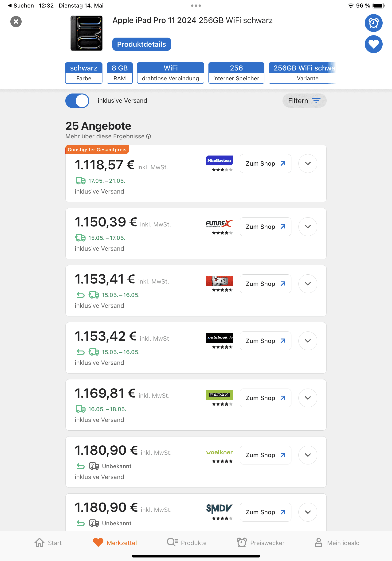Close the product page with X

coord(16,22)
